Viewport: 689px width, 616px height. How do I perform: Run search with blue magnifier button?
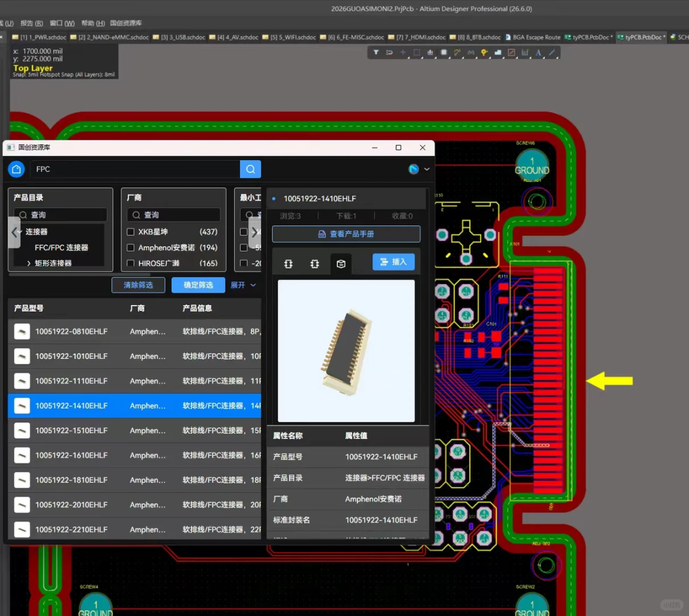click(x=251, y=169)
